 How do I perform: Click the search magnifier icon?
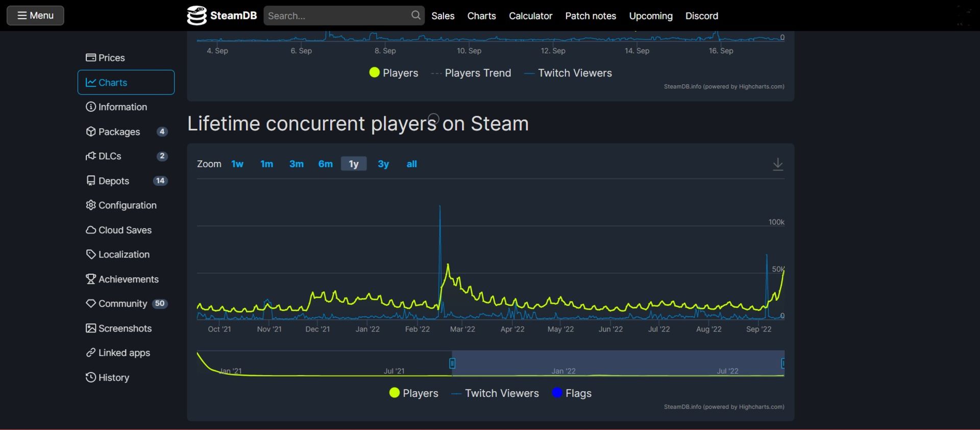pyautogui.click(x=416, y=15)
